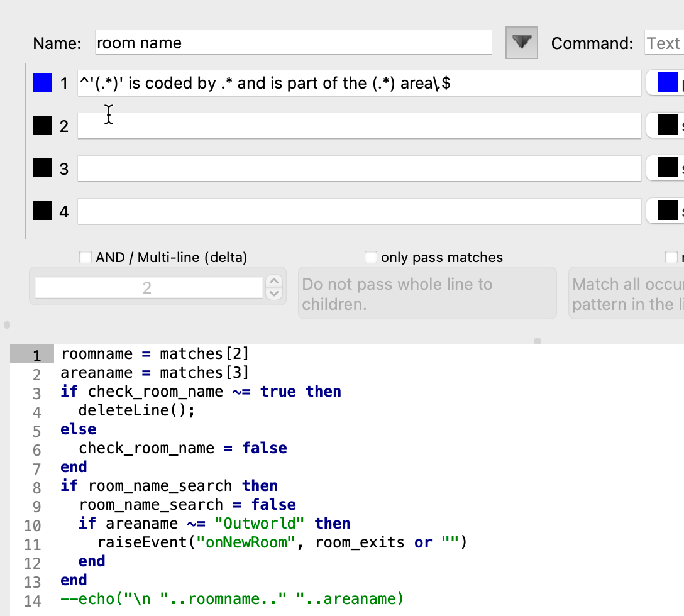
Task: Click the black square left of pattern 2
Action: [x=42, y=126]
